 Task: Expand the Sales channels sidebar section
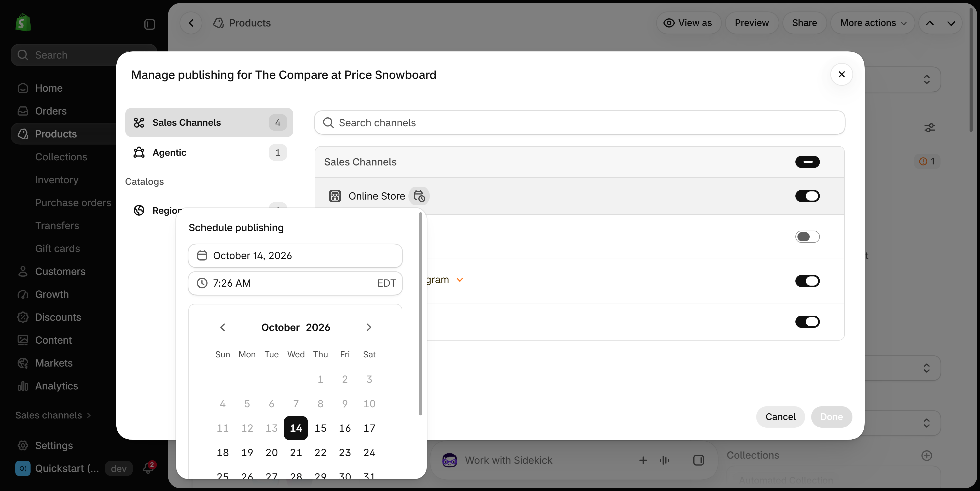(x=53, y=415)
